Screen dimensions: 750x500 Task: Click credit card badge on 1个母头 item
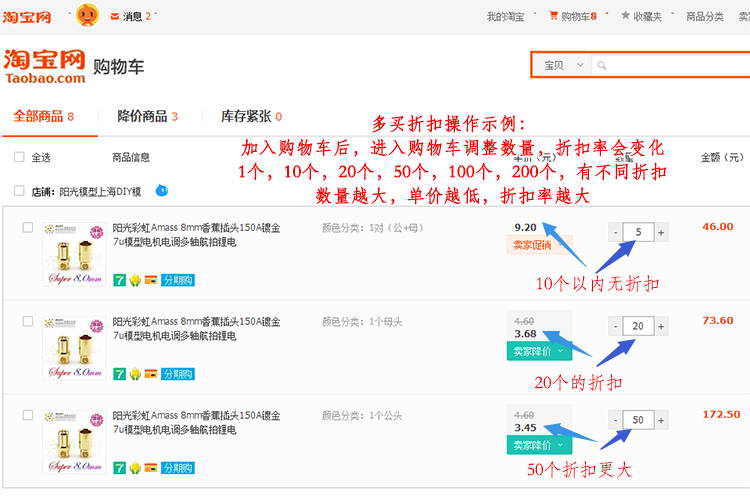[151, 374]
